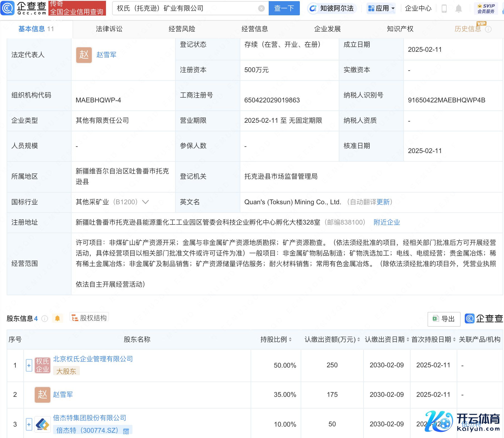The height and width of the screenshot is (438, 504).
Task: Open notifications bell in header
Action: point(458,9)
